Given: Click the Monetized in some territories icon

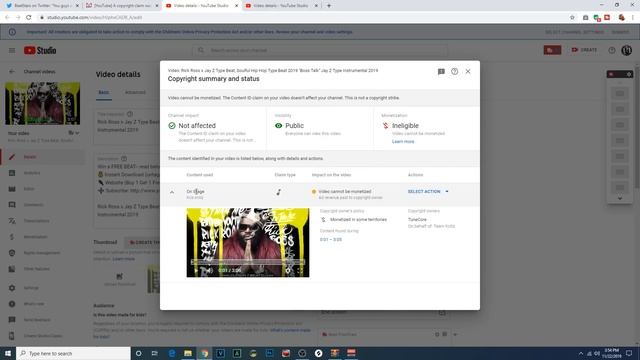Looking at the screenshot, I should click(323, 220).
